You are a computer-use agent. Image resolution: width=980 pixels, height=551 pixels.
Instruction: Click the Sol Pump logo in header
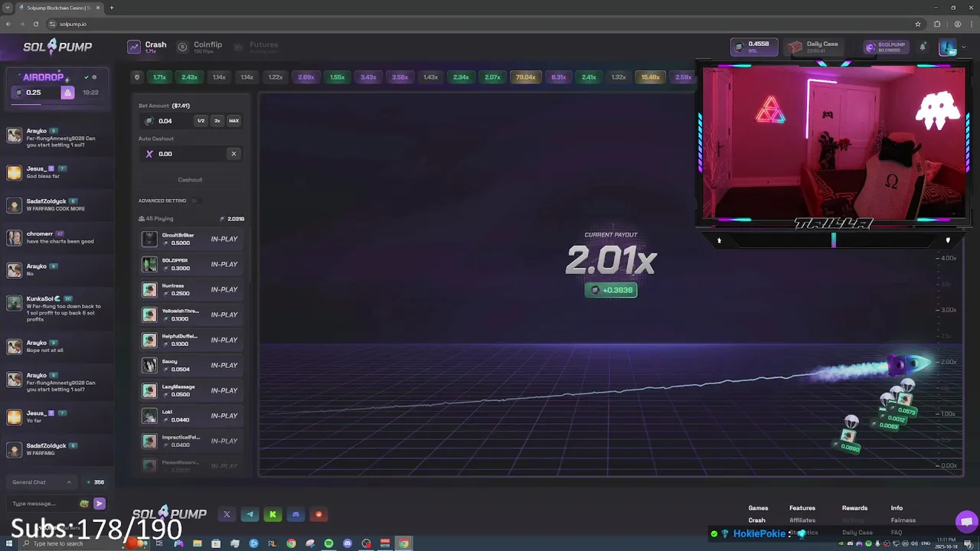(x=57, y=47)
